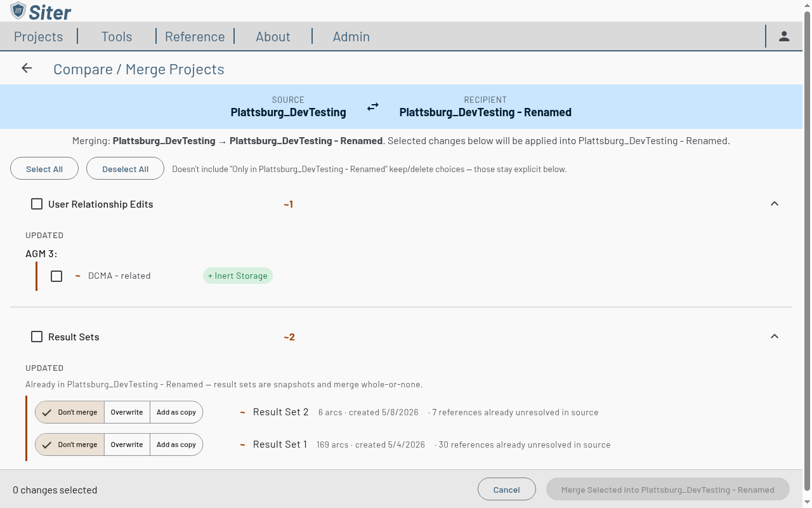This screenshot has height=508, width=812.
Task: Collapse the Result Sets section
Action: coord(775,337)
